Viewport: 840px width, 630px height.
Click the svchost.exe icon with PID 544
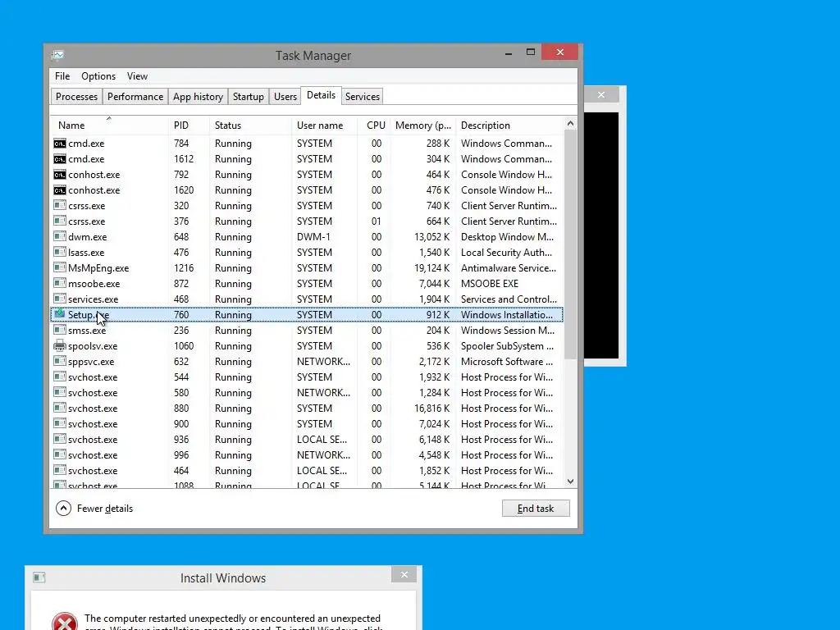59,377
